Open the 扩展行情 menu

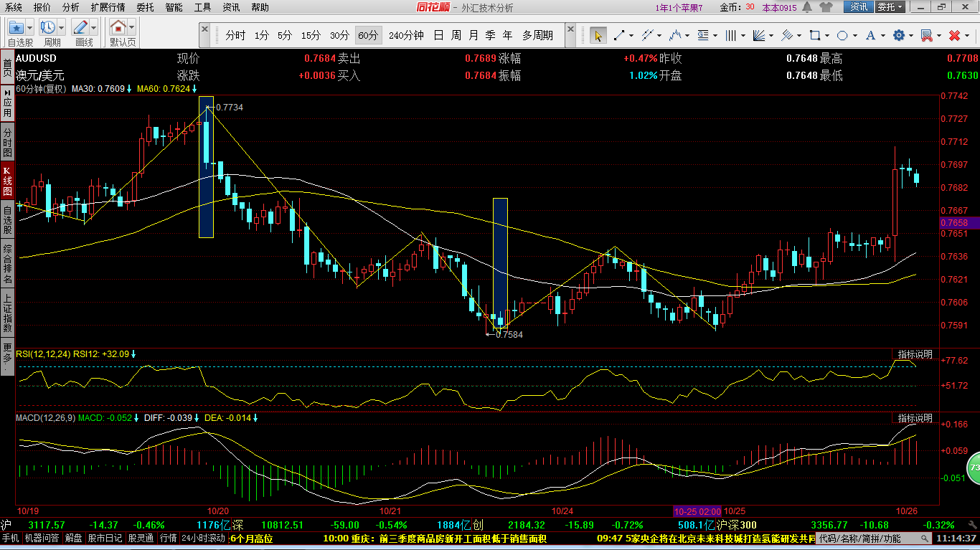(x=108, y=7)
